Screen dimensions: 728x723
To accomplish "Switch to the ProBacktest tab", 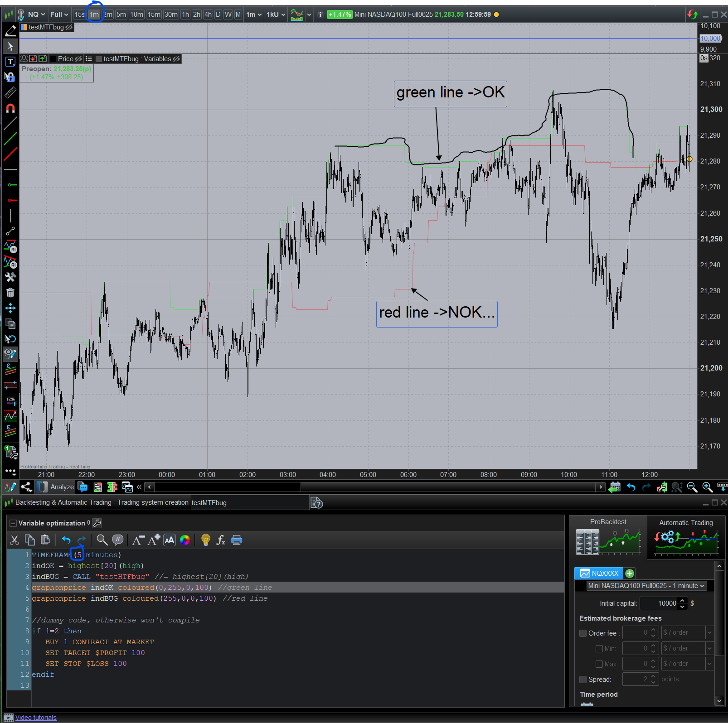I will (608, 537).
